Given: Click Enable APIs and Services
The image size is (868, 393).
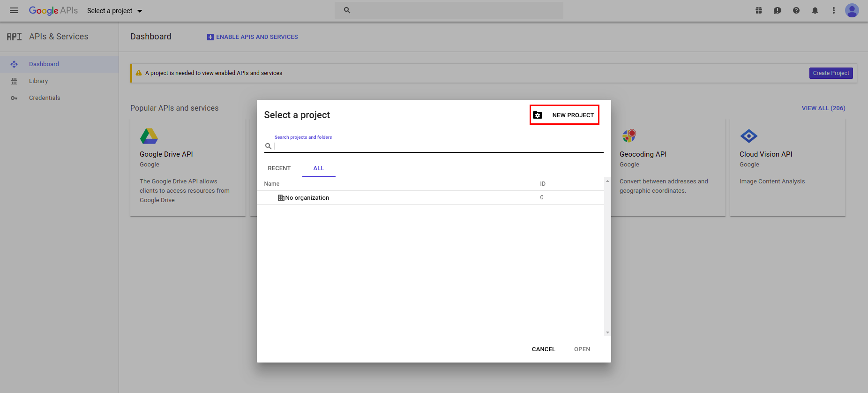Looking at the screenshot, I should 253,37.
